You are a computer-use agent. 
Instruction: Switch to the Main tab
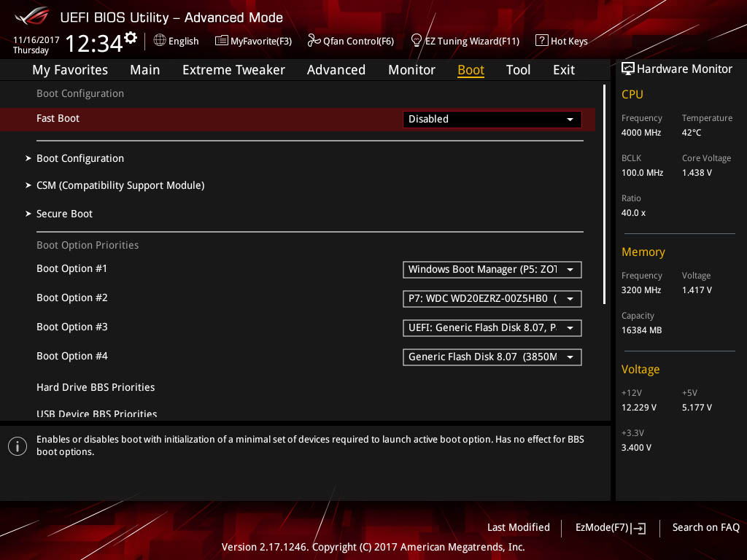(145, 70)
